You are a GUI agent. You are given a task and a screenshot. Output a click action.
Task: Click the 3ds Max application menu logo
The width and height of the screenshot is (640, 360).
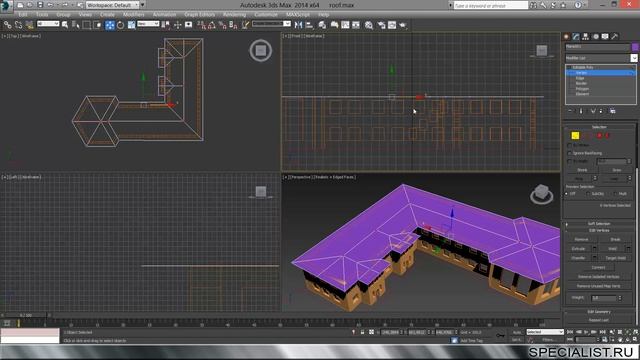click(x=6, y=6)
